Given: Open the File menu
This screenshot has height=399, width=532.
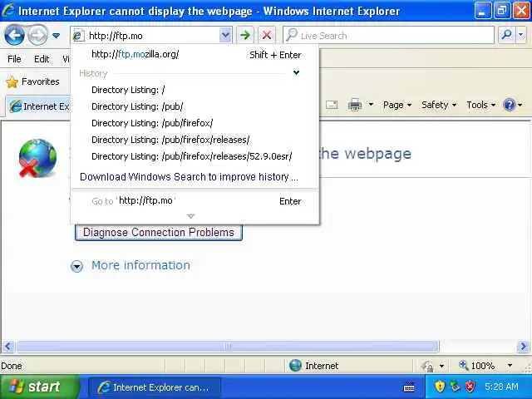Looking at the screenshot, I should 14,59.
